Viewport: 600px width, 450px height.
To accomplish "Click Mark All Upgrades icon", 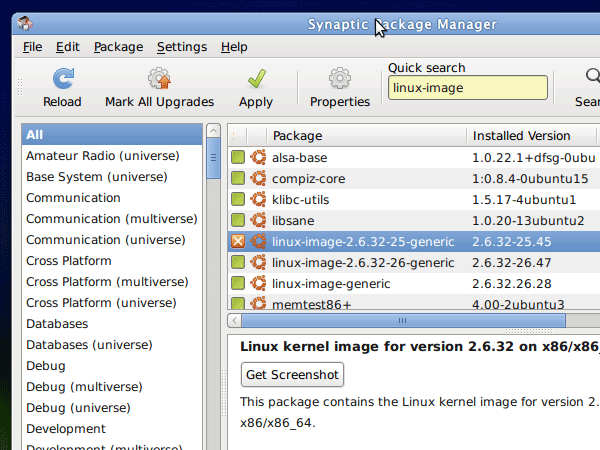I will click(160, 78).
